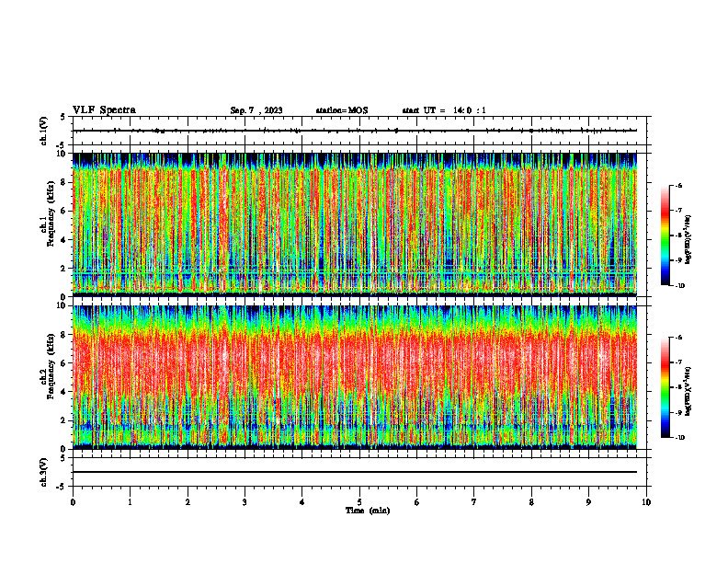This screenshot has width=728, height=563.
Task: Click the ch.2 spectrogram "4" kHz tick label
Action: tap(64, 392)
